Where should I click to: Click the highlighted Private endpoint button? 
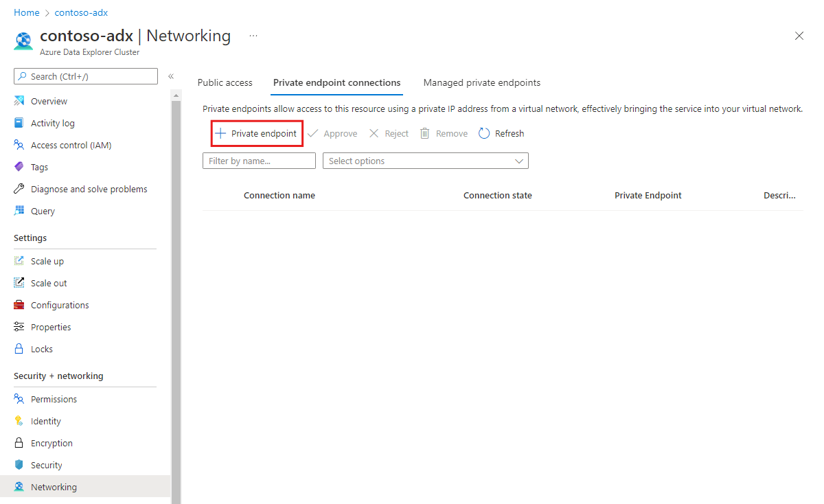256,133
